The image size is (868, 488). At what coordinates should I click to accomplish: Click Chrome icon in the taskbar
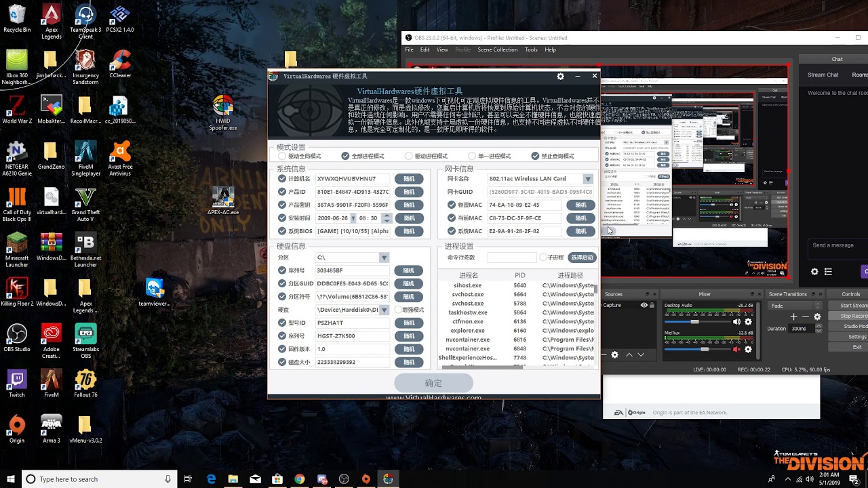[300, 479]
